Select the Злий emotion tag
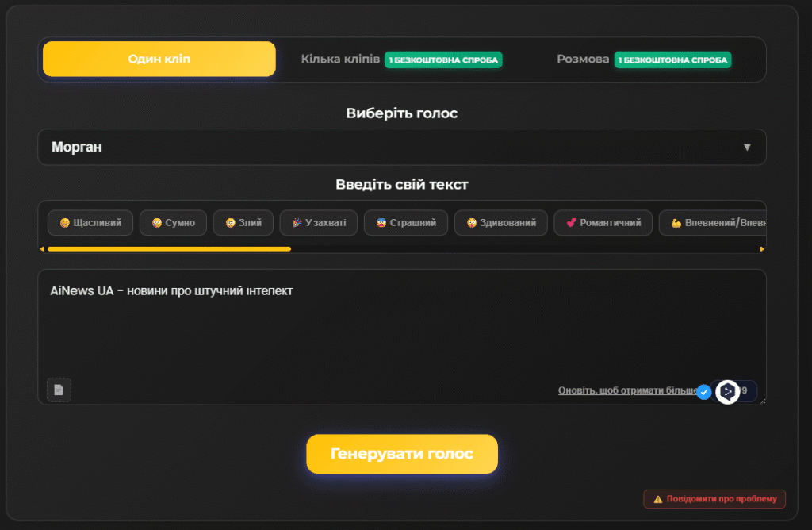812x530 pixels. coord(243,223)
